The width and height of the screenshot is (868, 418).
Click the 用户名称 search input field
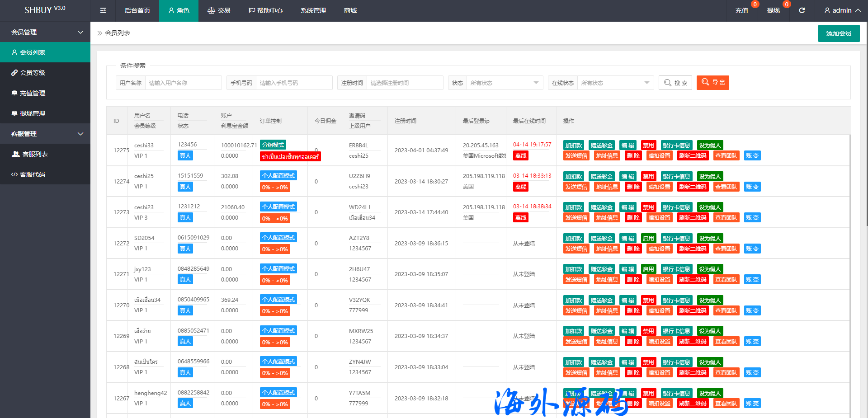[183, 83]
